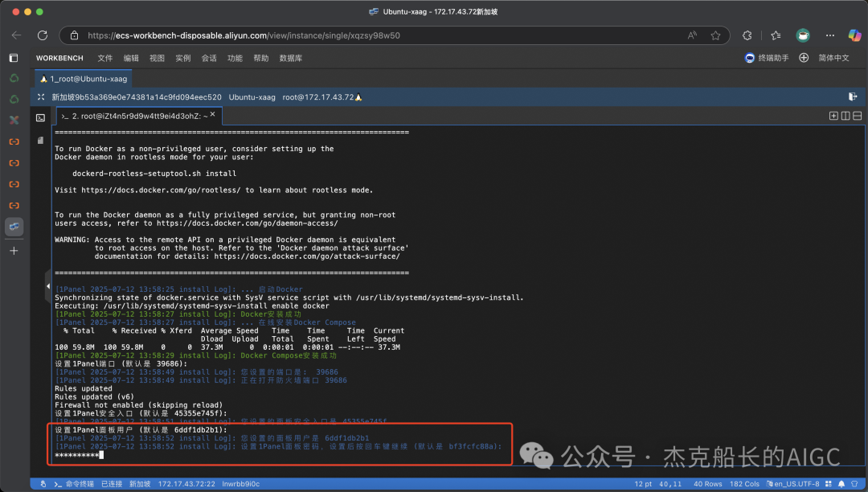Screen dimensions: 868x492
Task: Click the en_US.UTF-8 encoding entry
Action: (x=792, y=484)
